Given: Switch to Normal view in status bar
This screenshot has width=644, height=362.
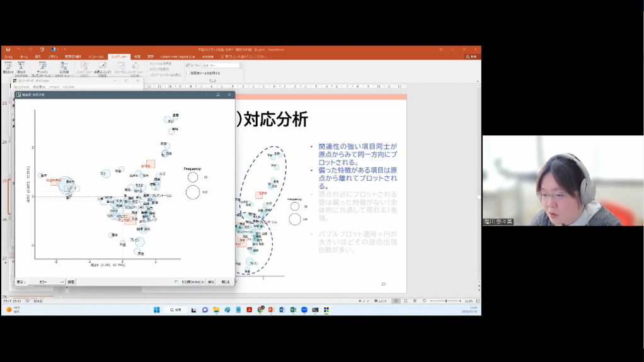Looking at the screenshot, I should (396, 301).
